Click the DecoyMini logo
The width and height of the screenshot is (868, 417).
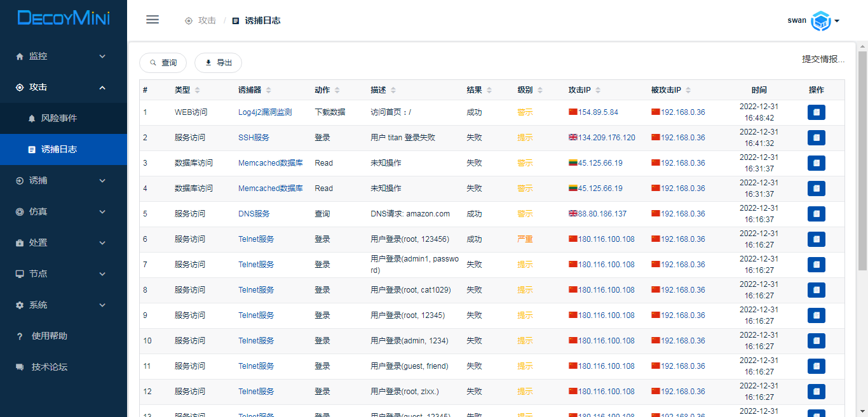[x=64, y=18]
